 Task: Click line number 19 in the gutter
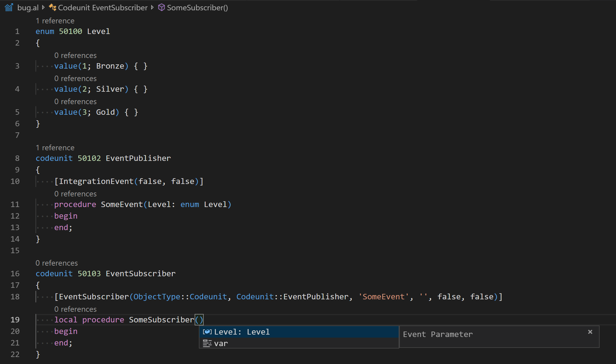point(15,320)
